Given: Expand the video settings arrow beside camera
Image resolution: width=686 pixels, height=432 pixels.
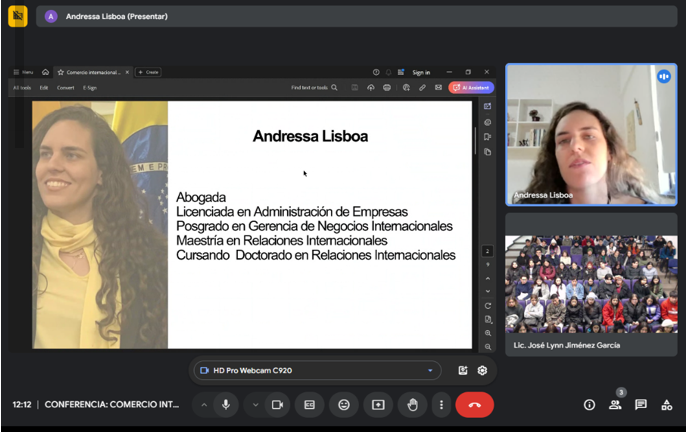Looking at the screenshot, I should [255, 405].
